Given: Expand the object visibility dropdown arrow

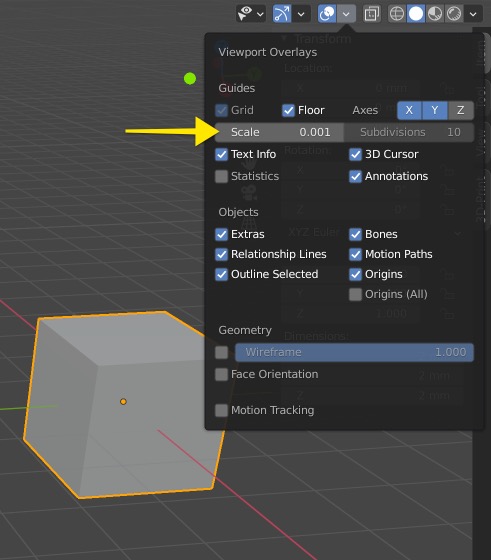Looking at the screenshot, I should (260, 14).
